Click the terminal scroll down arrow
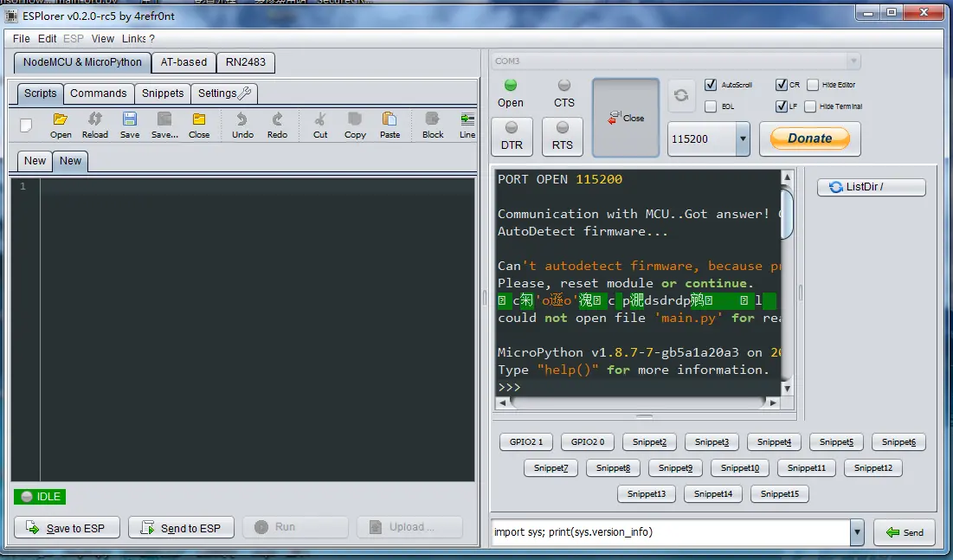 click(x=787, y=388)
